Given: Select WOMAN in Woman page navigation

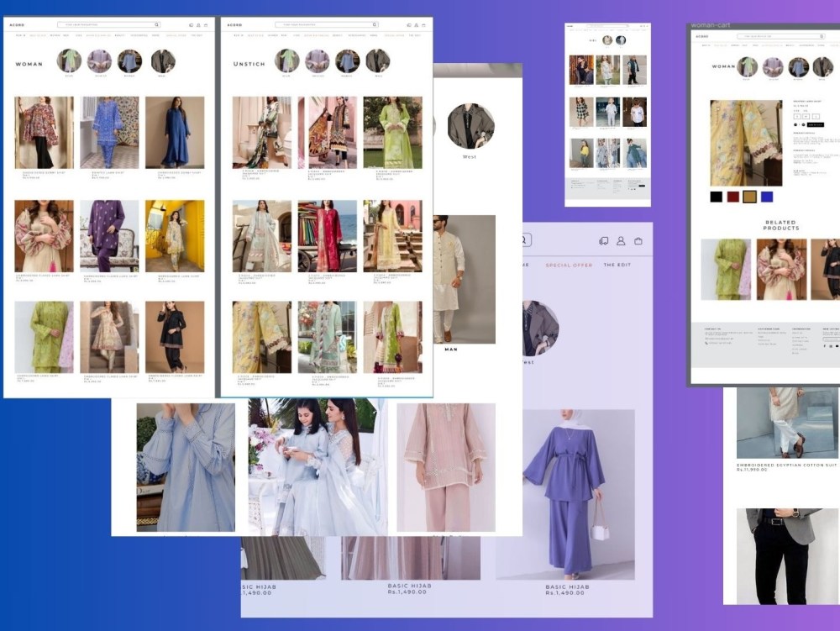Looking at the screenshot, I should click(x=55, y=35).
